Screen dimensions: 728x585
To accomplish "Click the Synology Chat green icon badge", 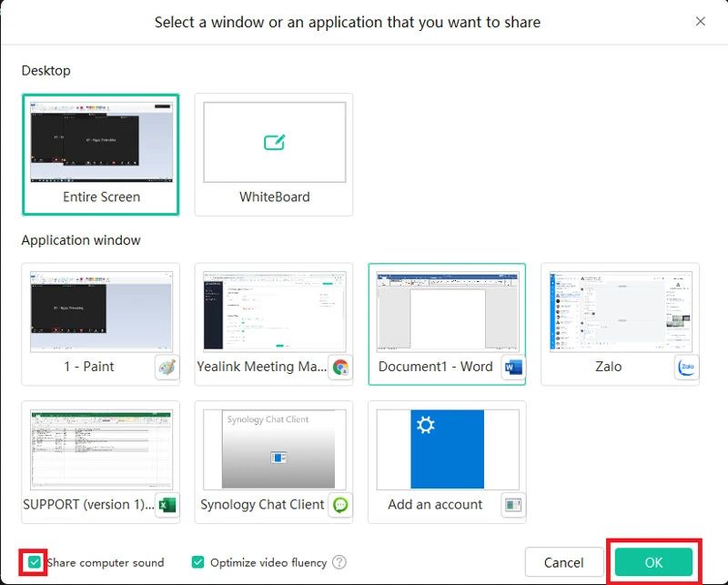I will click(340, 505).
